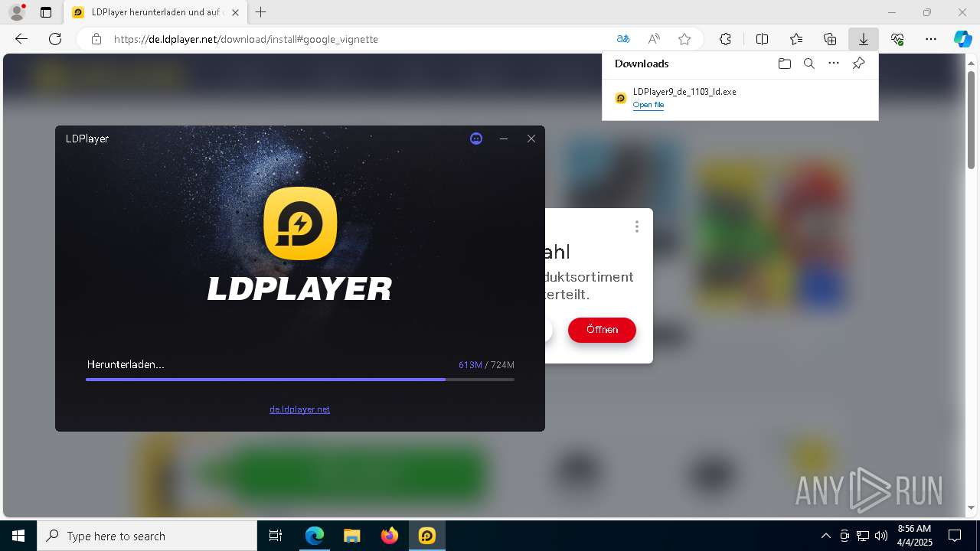Open the Favorites list
Image resolution: width=980 pixels, height=551 pixels.
pyautogui.click(x=796, y=39)
